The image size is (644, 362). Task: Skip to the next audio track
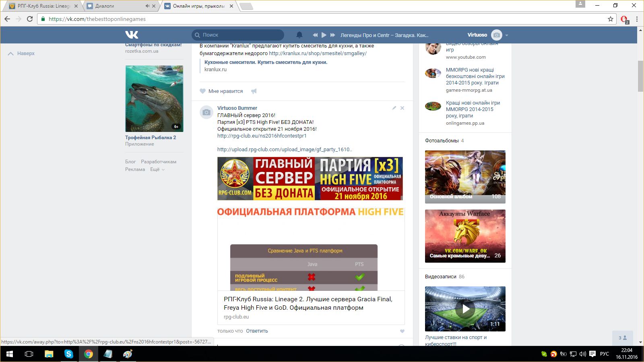click(x=333, y=35)
